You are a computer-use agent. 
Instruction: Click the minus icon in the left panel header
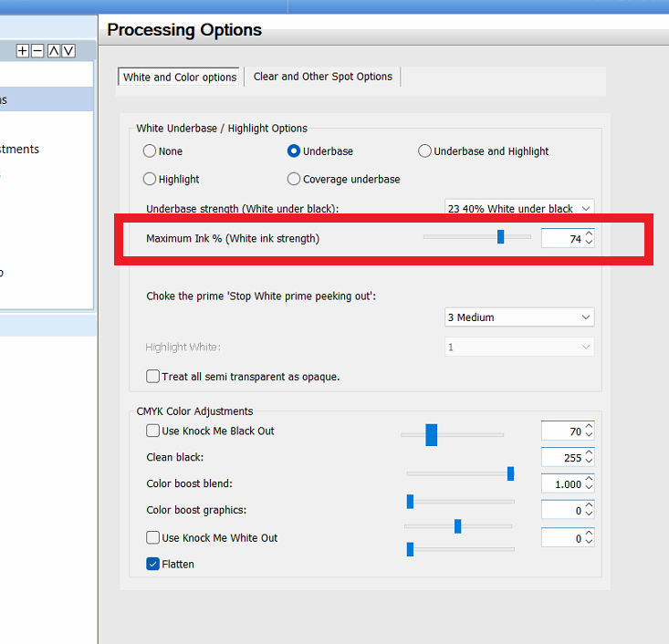pos(37,51)
